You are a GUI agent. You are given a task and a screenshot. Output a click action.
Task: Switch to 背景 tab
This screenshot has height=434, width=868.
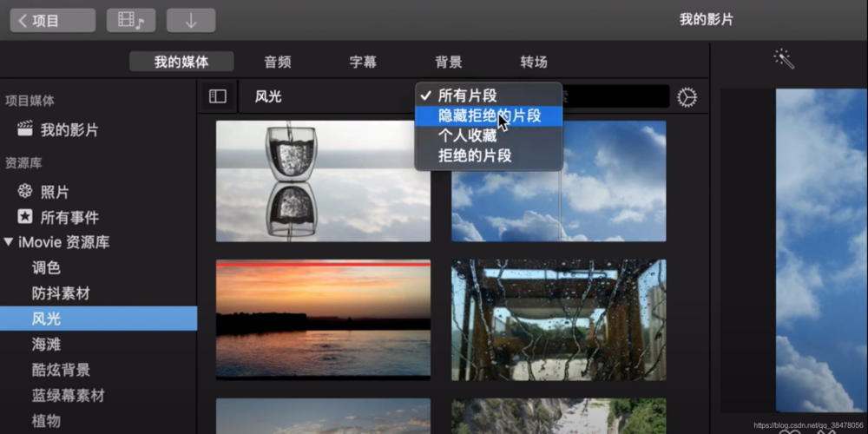tap(449, 62)
